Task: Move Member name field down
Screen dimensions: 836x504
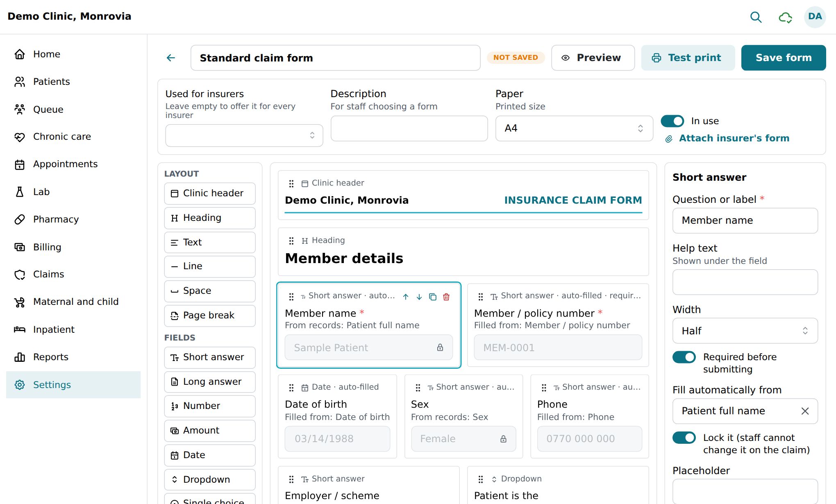Action: [x=419, y=297]
